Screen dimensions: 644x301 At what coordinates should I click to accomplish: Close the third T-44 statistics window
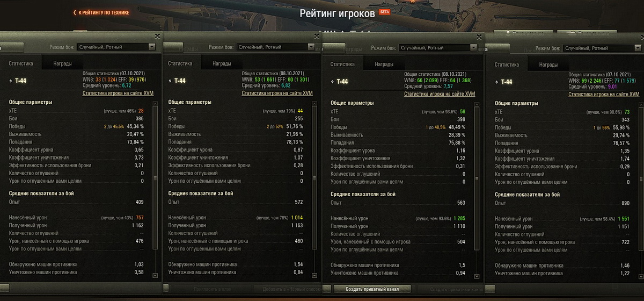click(x=478, y=37)
